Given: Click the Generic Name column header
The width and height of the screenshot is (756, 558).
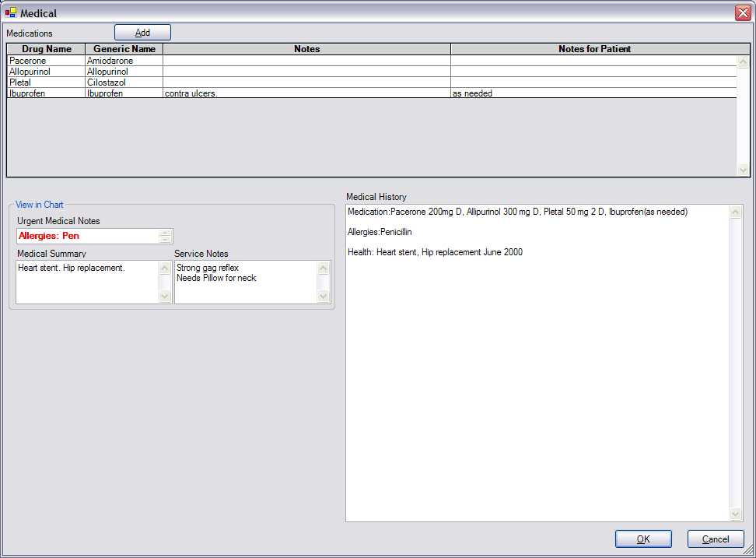Looking at the screenshot, I should pyautogui.click(x=124, y=49).
